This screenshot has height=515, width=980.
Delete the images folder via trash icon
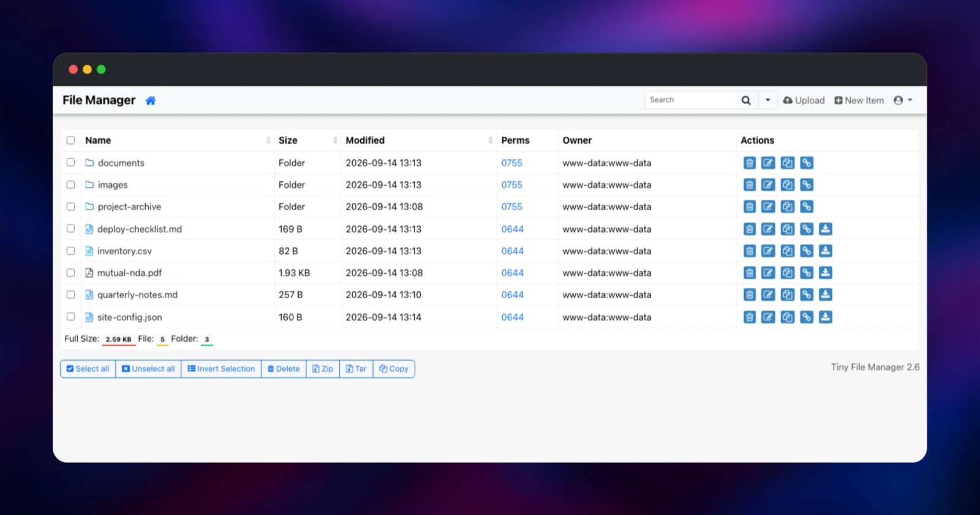tap(749, 185)
